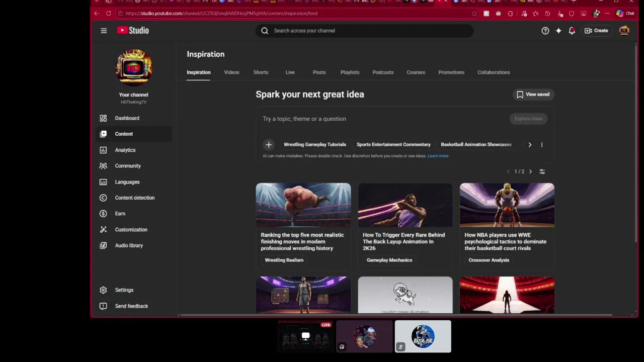Open Languages in the sidebar
Viewport: 644px width, 362px height.
tap(133, 182)
